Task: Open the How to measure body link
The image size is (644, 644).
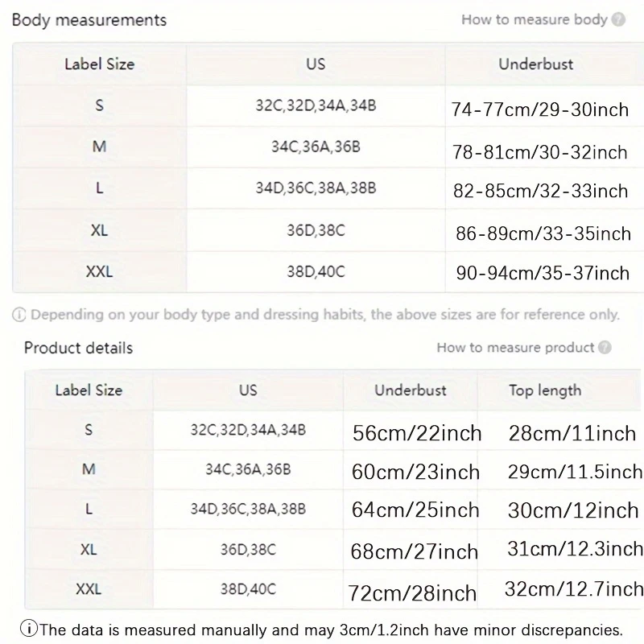Action: [x=534, y=20]
